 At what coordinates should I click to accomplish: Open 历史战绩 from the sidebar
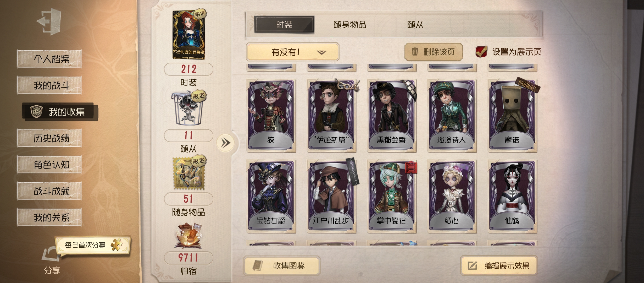49,138
